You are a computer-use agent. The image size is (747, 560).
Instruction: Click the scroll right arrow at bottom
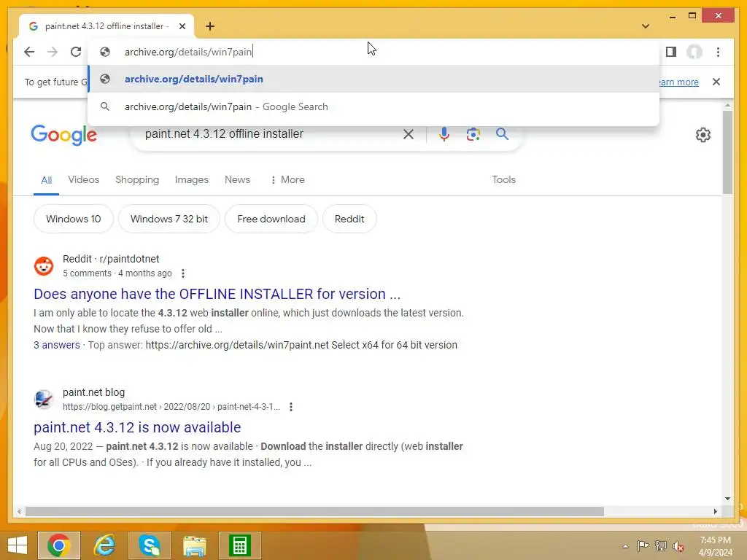coord(715,511)
